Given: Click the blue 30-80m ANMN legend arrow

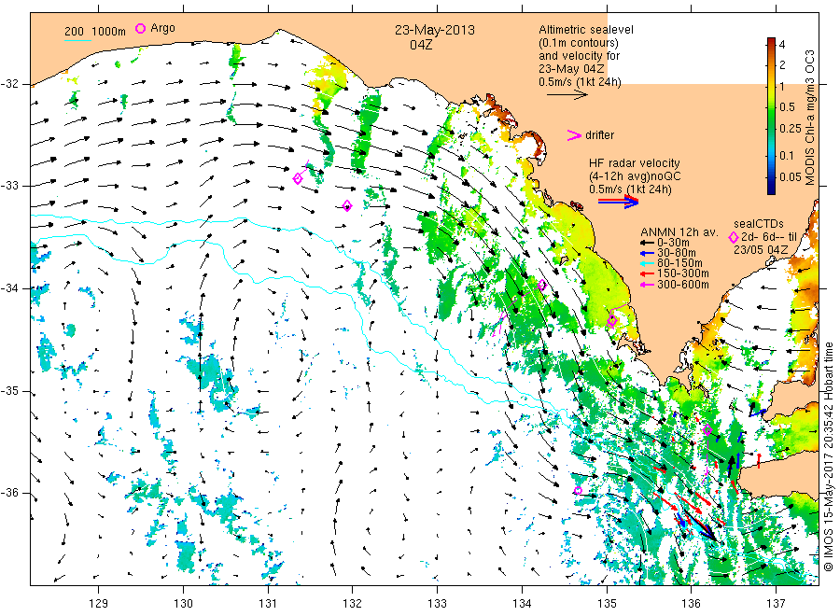Looking at the screenshot, I should [x=647, y=253].
